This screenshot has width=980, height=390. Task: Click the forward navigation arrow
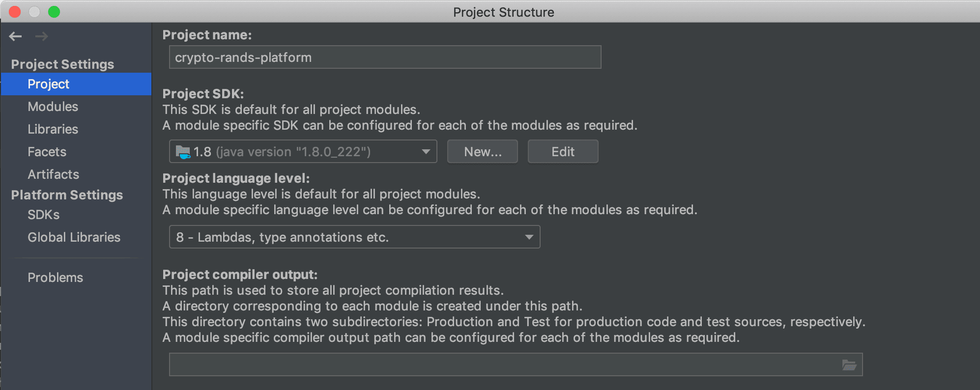42,36
